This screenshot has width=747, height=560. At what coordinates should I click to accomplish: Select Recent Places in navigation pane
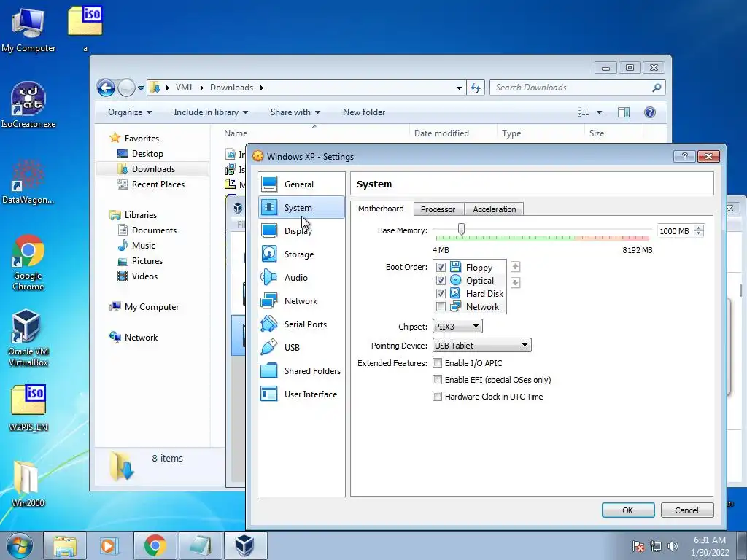tap(158, 184)
